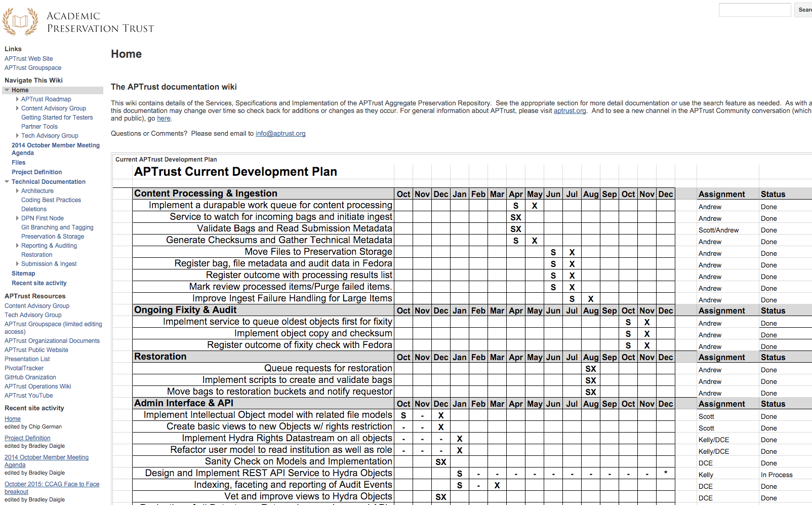Select 'APTrust Current Development Plan' title text
The image size is (812, 505).
click(235, 172)
